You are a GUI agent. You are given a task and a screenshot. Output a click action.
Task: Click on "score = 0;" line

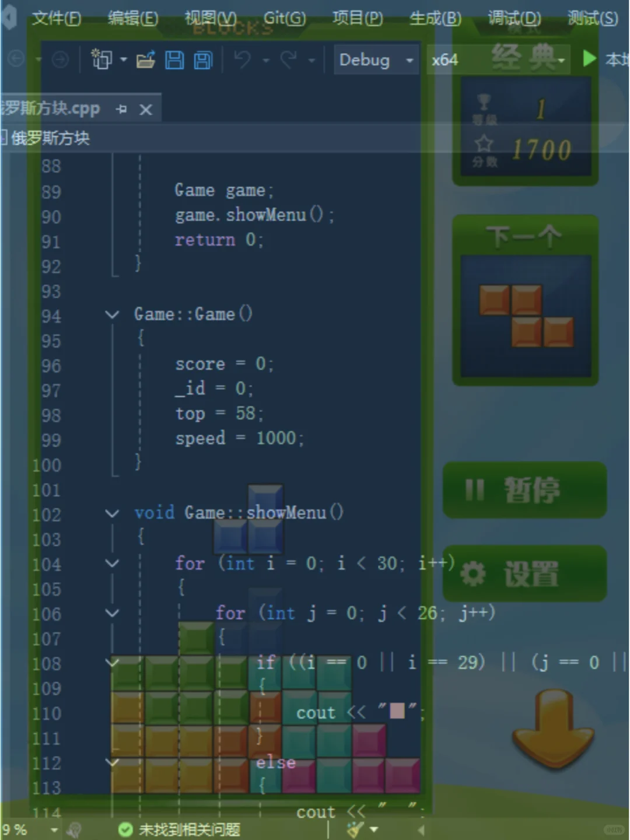point(224,364)
